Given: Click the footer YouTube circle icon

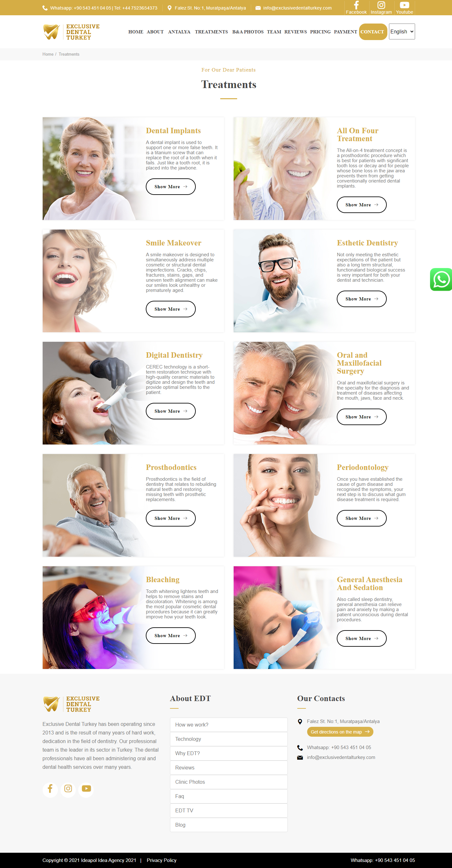Looking at the screenshot, I should click(86, 789).
